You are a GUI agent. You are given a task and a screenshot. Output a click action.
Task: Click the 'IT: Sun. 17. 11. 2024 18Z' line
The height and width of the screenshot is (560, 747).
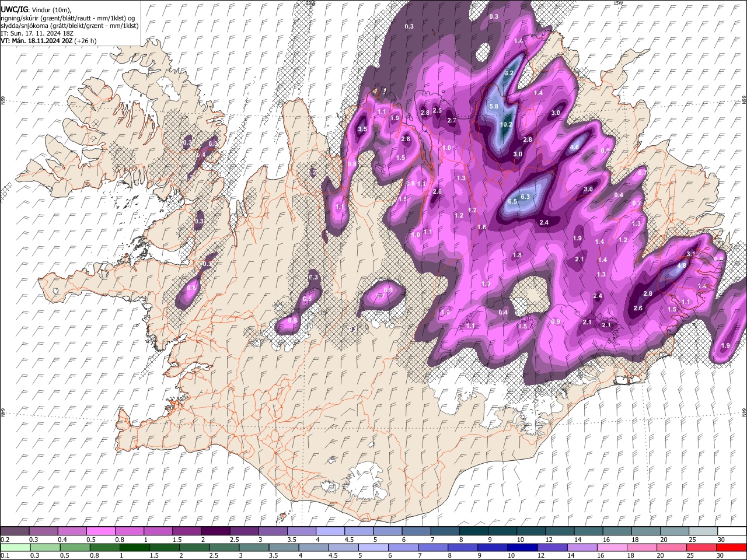tap(37, 33)
